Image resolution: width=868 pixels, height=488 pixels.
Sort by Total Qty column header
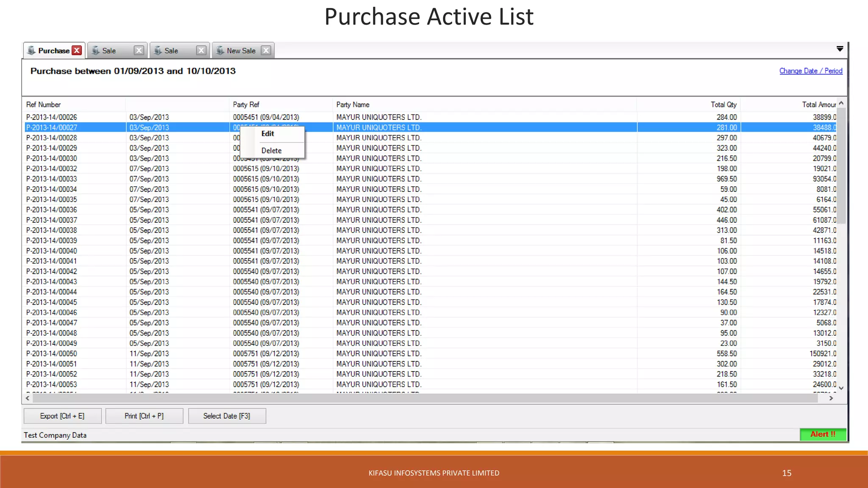tap(688, 105)
